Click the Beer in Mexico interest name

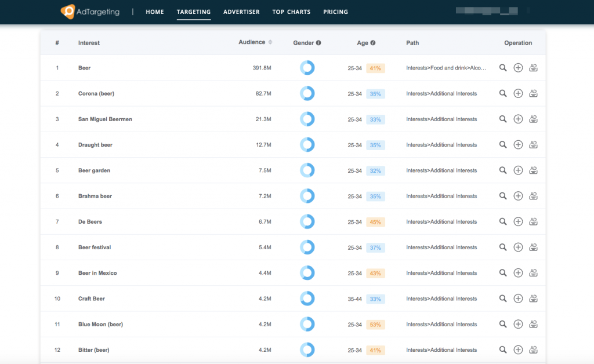97,273
